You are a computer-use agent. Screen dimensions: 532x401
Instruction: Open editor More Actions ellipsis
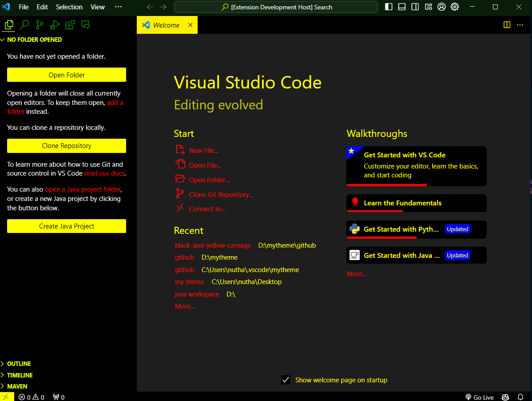point(520,25)
